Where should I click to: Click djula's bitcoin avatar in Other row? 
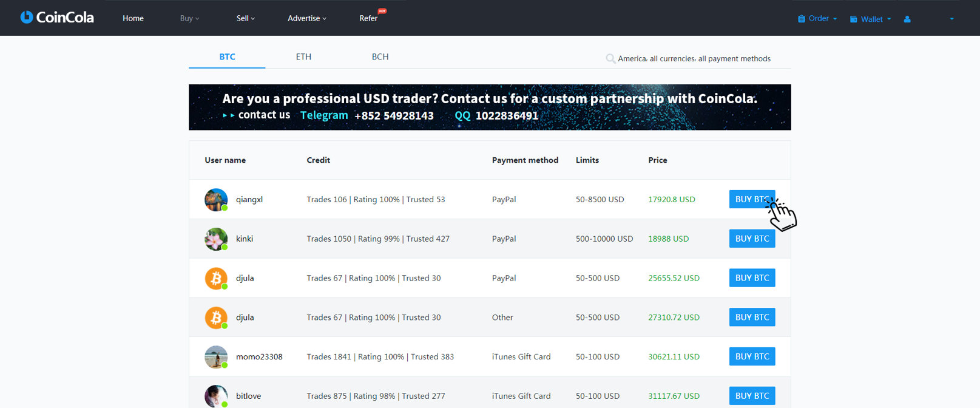pos(216,318)
